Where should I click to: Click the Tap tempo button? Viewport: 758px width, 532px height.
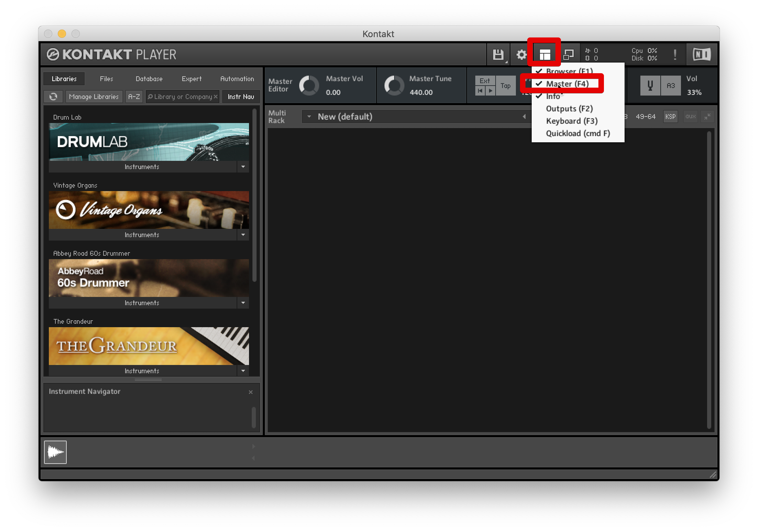point(506,86)
